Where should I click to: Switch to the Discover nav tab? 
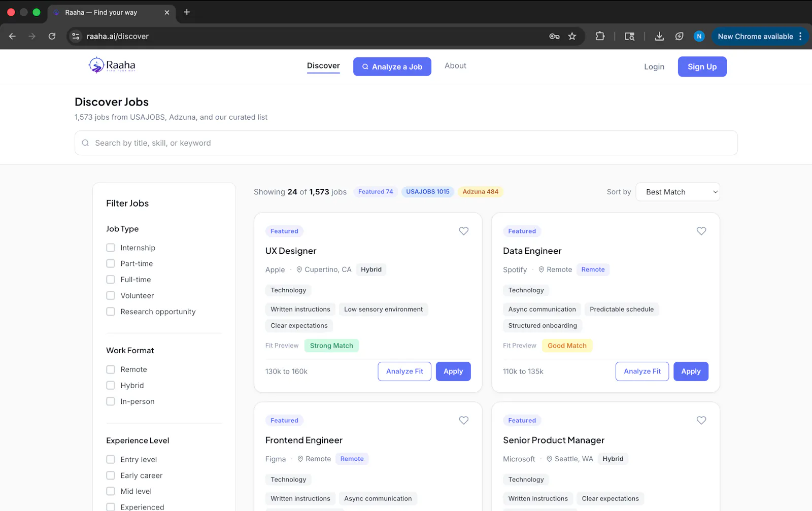point(323,65)
